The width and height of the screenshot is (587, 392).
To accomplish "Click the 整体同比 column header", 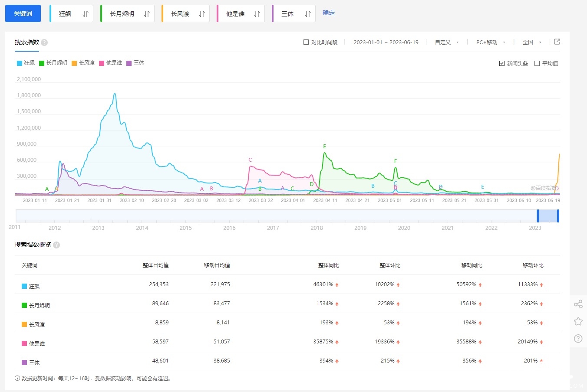I will [329, 265].
